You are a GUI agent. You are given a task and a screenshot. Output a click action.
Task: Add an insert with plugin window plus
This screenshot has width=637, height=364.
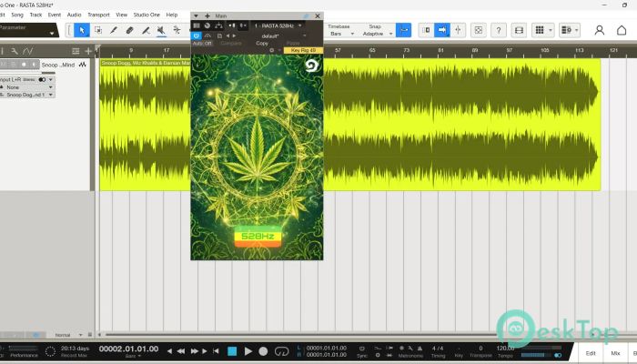coord(207,15)
